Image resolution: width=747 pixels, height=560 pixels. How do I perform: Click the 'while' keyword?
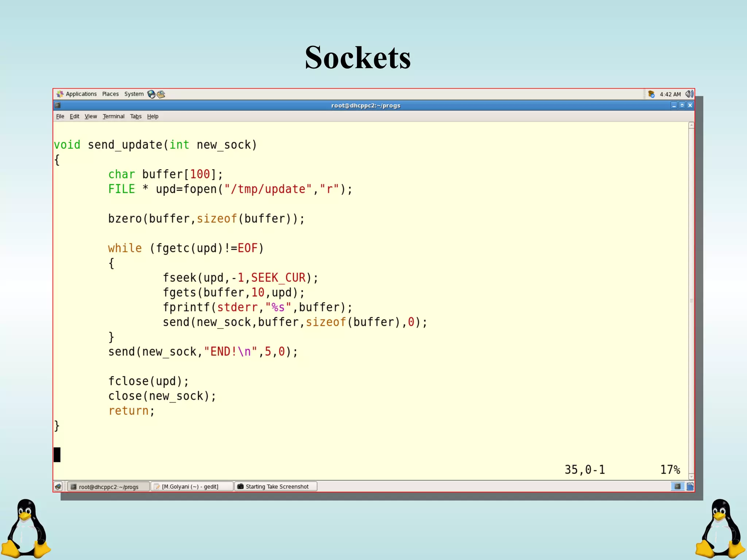tap(125, 248)
